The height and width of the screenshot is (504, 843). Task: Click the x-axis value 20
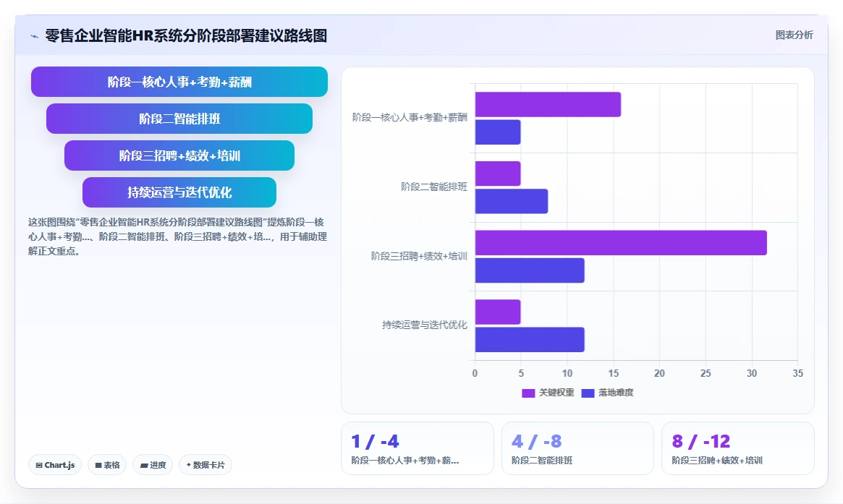point(659,373)
